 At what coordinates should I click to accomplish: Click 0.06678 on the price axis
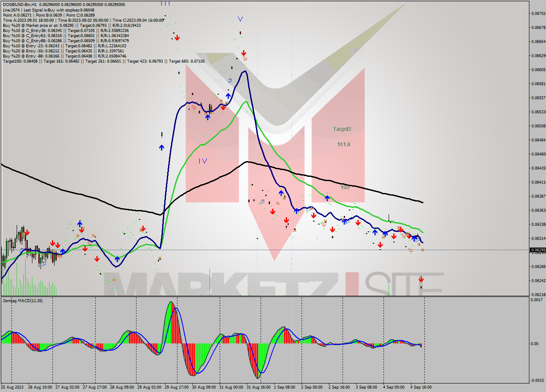[538, 28]
